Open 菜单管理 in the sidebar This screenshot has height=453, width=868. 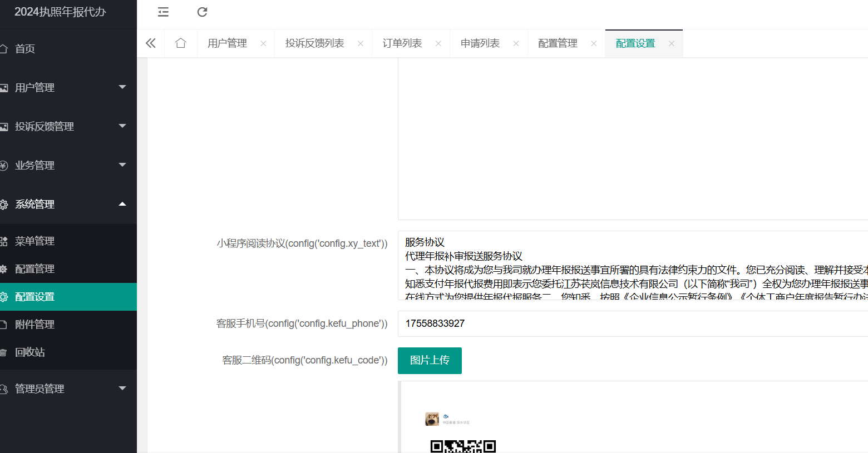tap(34, 241)
